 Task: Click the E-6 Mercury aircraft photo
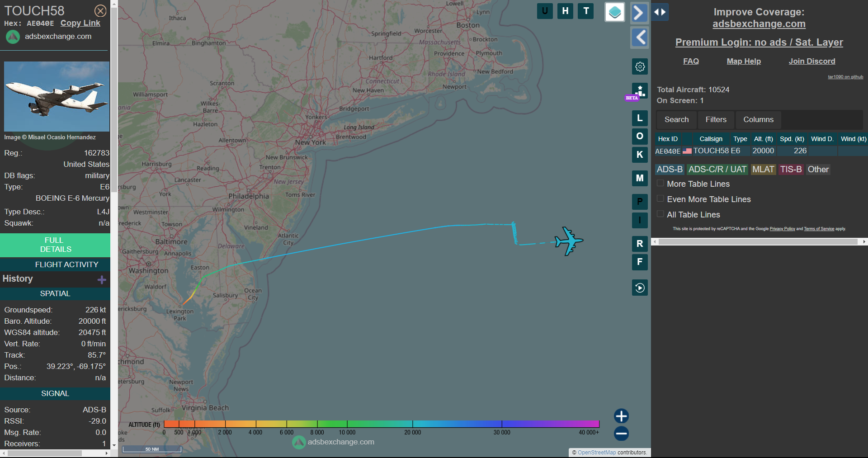point(57,96)
